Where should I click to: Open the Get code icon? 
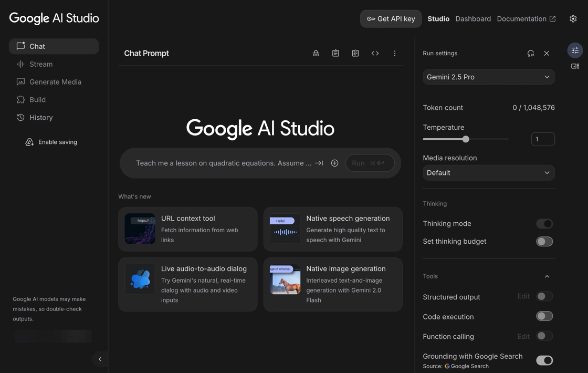tap(375, 54)
